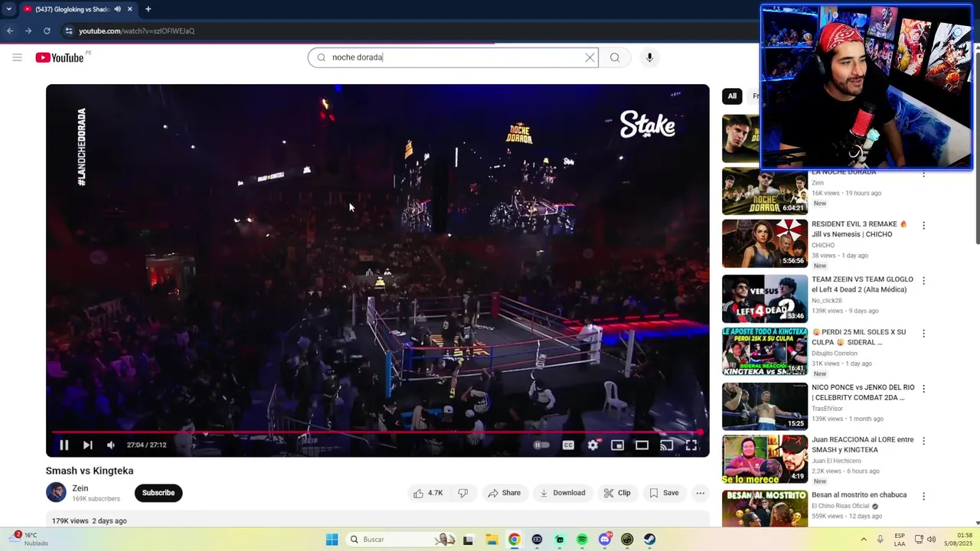
Task: Reload the browser page
Action: pyautogui.click(x=47, y=31)
